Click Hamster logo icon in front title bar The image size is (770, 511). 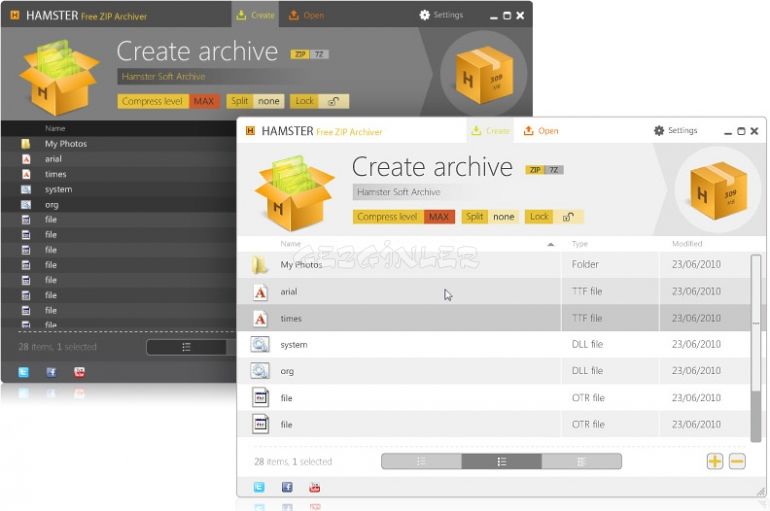coord(250,131)
